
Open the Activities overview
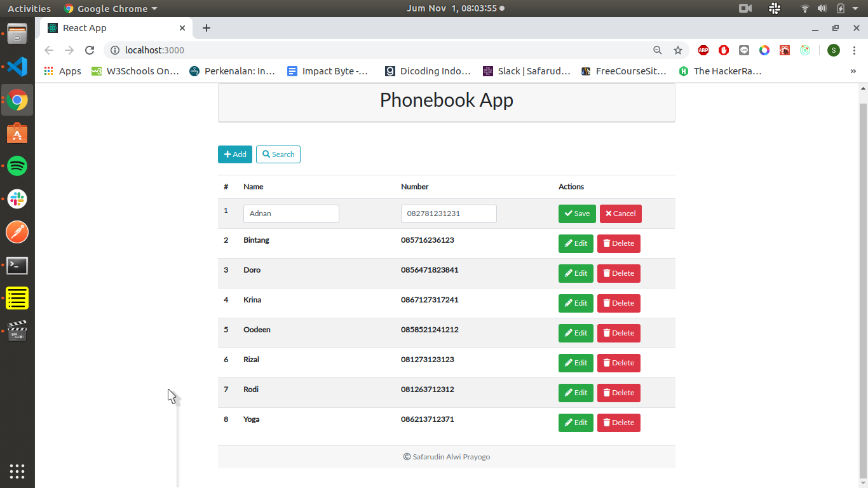[x=29, y=9]
